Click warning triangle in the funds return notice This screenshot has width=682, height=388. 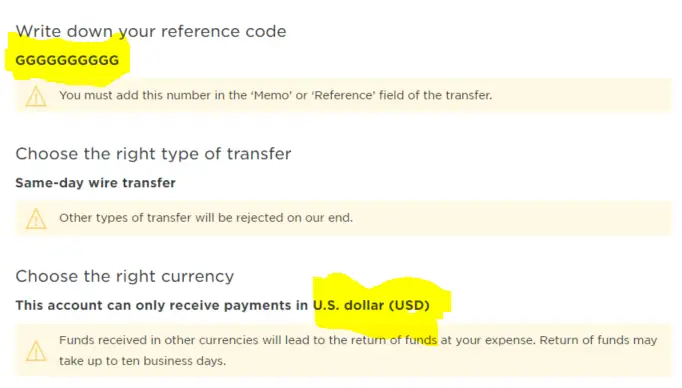tap(36, 351)
